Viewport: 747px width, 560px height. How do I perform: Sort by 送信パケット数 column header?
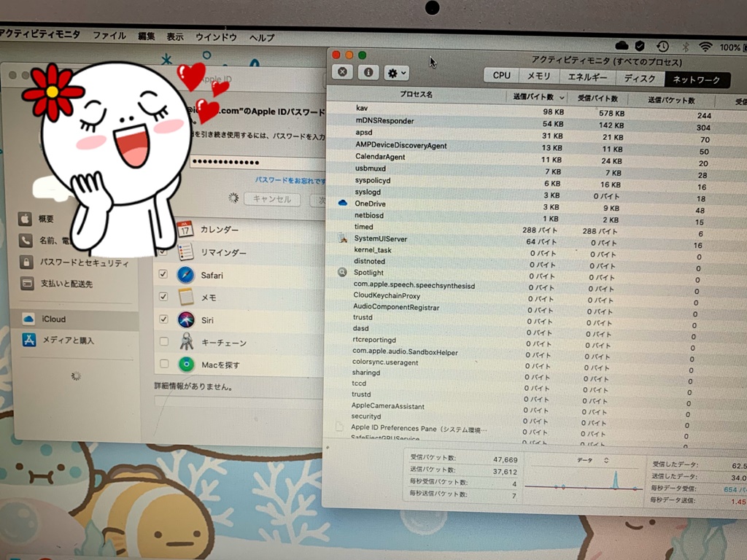click(671, 100)
